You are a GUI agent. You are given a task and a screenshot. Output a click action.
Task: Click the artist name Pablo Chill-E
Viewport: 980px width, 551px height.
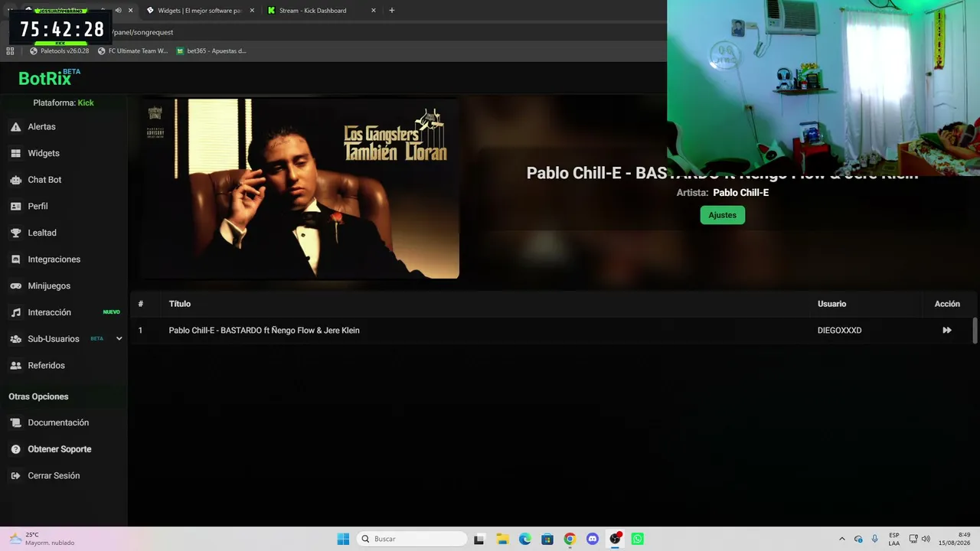[x=741, y=193]
